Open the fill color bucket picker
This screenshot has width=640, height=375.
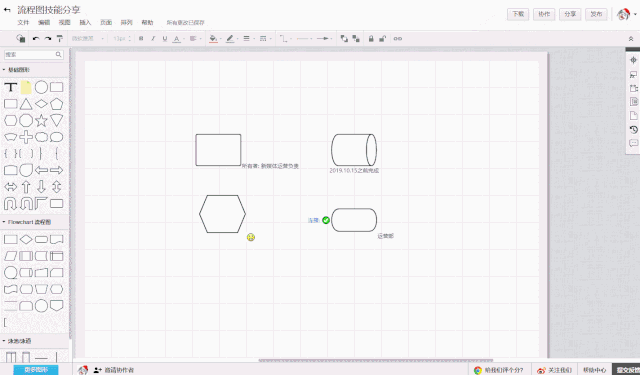(x=215, y=39)
